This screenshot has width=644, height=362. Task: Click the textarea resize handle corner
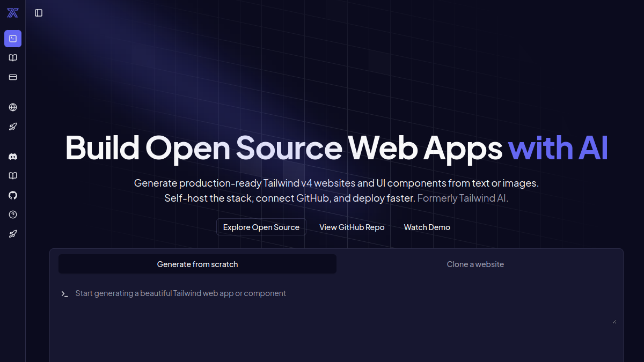pos(614,321)
